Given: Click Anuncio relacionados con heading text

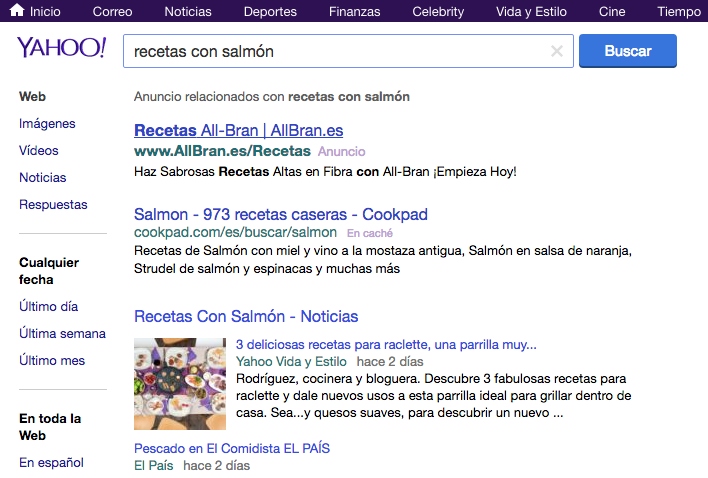Looking at the screenshot, I should [272, 97].
